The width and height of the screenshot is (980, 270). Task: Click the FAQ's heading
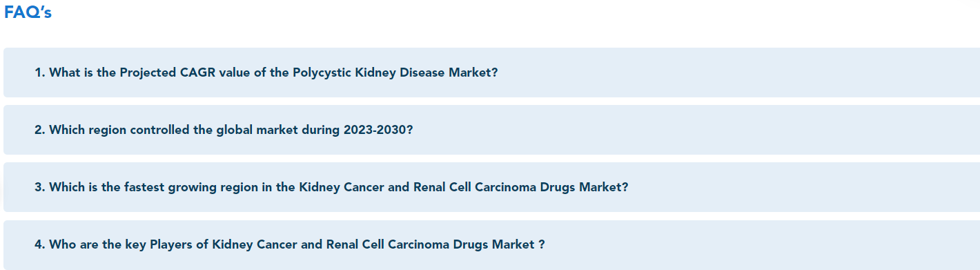pyautogui.click(x=28, y=12)
